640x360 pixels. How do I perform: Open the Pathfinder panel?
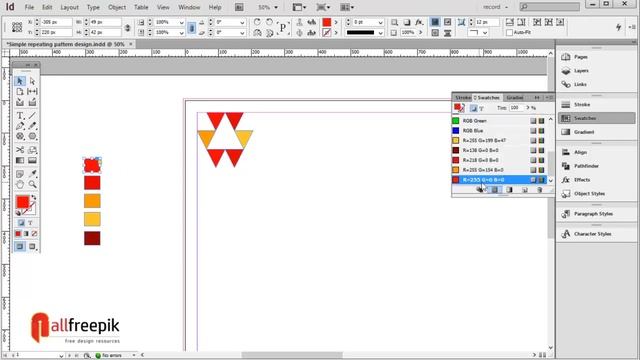(586, 166)
